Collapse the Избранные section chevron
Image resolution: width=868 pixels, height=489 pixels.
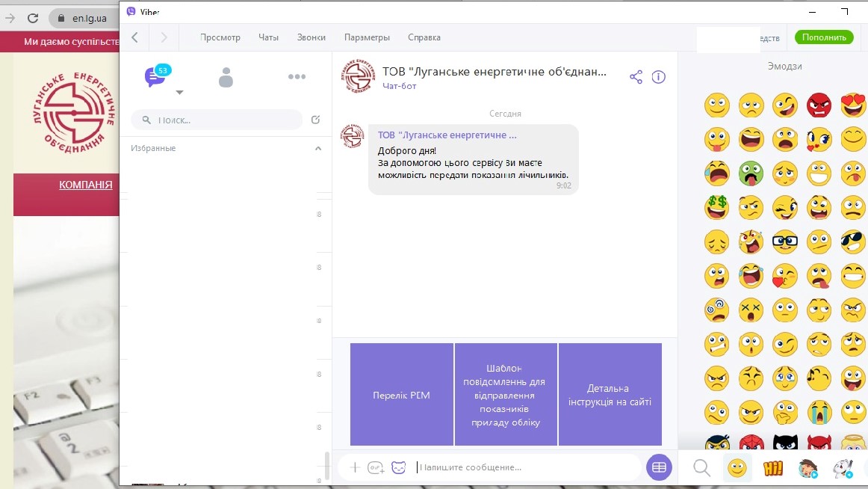318,148
